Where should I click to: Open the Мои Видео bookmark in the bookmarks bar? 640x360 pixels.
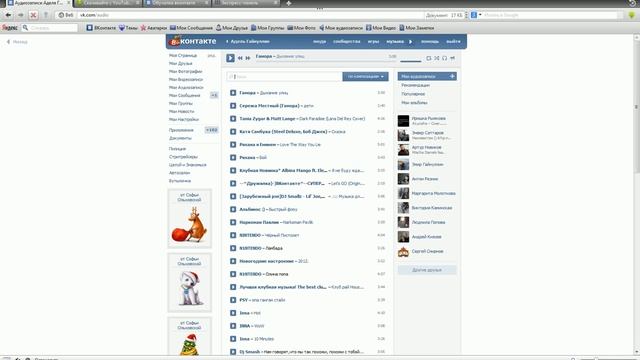point(381,28)
